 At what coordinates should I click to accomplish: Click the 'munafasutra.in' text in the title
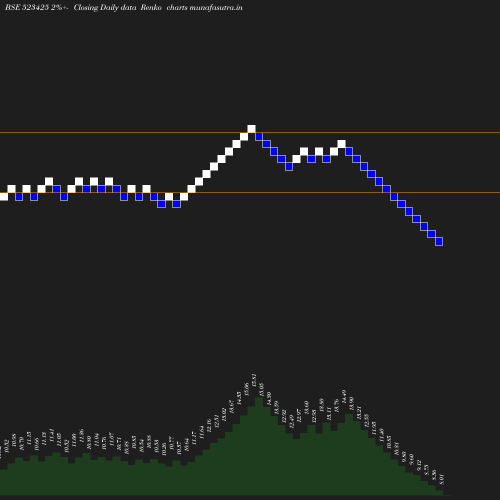(216, 7)
